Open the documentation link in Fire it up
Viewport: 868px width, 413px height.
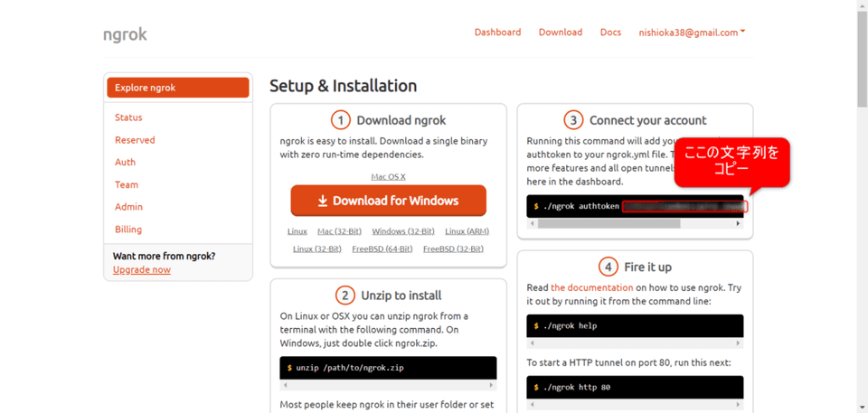pos(591,288)
